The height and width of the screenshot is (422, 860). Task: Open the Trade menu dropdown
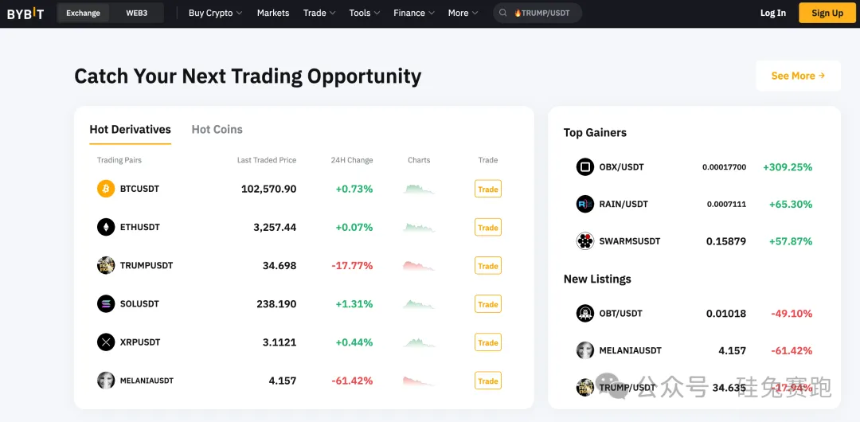[319, 13]
